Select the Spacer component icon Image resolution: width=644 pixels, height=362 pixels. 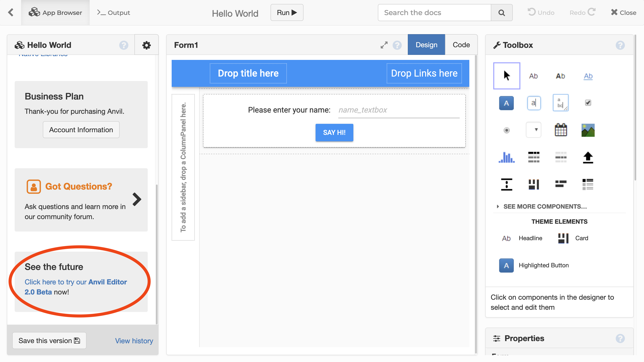point(507,184)
